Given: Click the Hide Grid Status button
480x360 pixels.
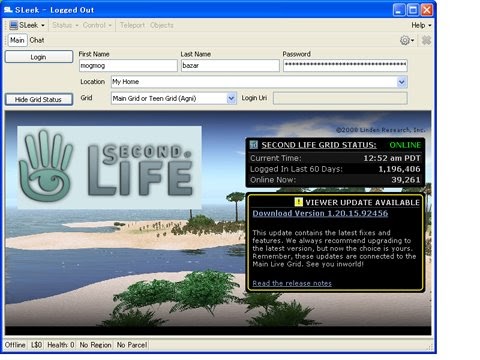Looking at the screenshot, I should tap(39, 99).
